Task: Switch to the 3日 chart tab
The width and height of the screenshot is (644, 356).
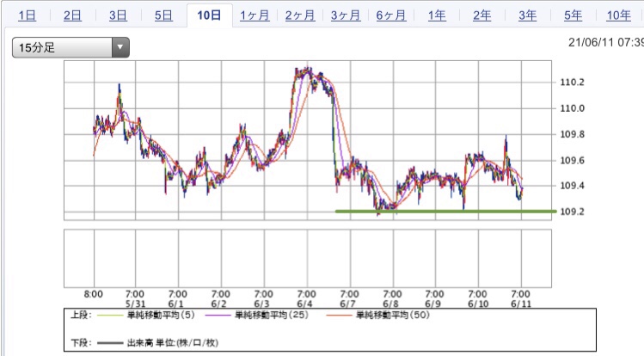Action: pos(118,15)
